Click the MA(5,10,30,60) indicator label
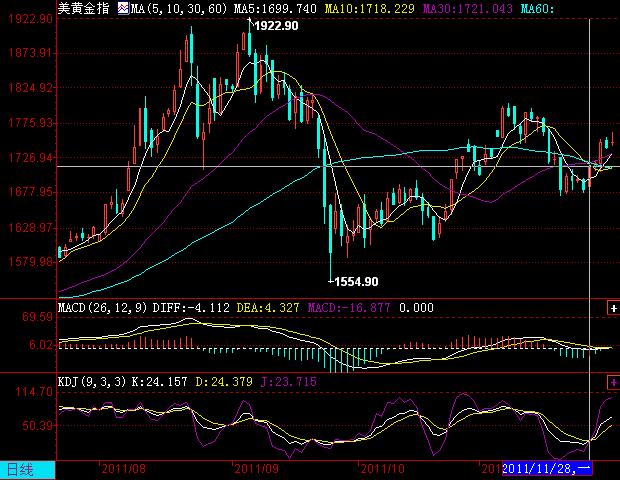620x480 pixels. coord(179,8)
